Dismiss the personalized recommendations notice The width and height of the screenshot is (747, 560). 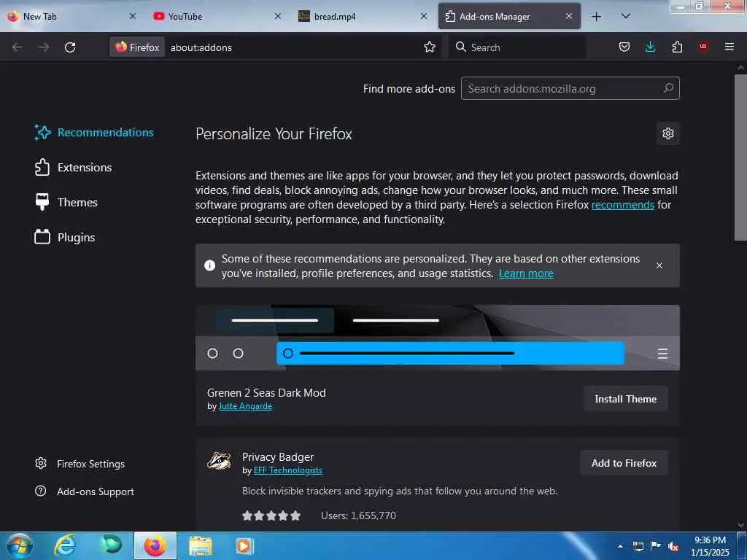click(659, 265)
